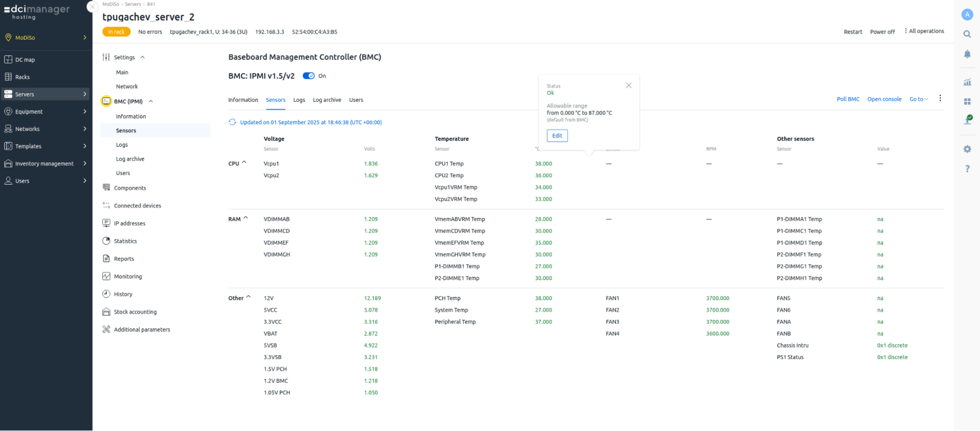Close the sensor status popup
Screen dimensions: 980x431
[x=628, y=86]
